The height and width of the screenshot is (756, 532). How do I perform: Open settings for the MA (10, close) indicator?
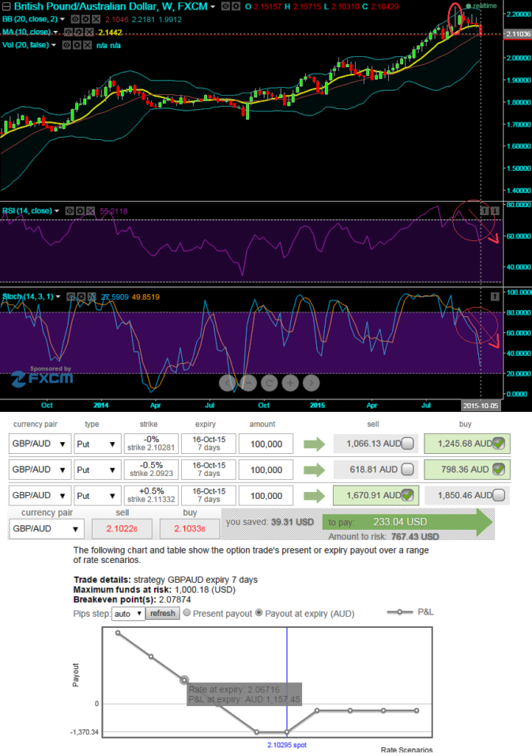click(79, 32)
